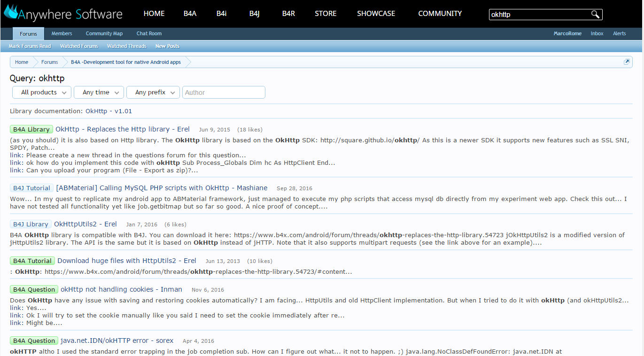
Task: Open OkHttpUtils2 - Erel thread
Action: [85, 224]
